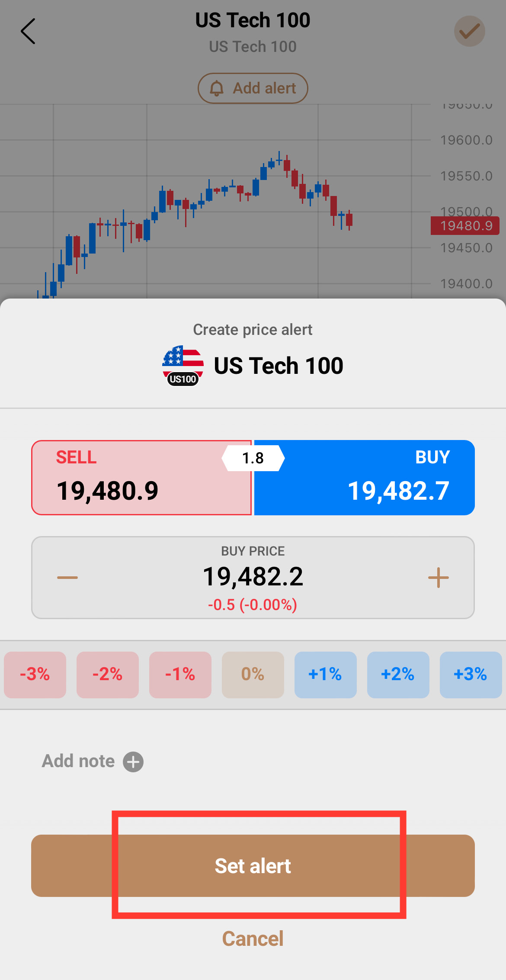The image size is (506, 980).
Task: Tap the buy price value 19,482.2
Action: (253, 577)
